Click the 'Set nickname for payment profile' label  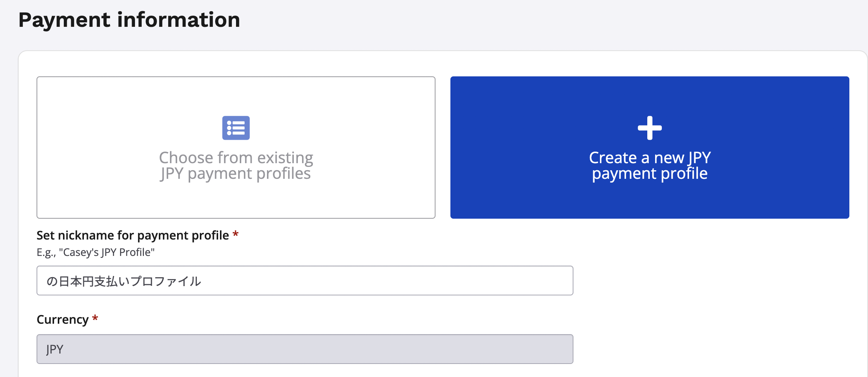pos(133,235)
